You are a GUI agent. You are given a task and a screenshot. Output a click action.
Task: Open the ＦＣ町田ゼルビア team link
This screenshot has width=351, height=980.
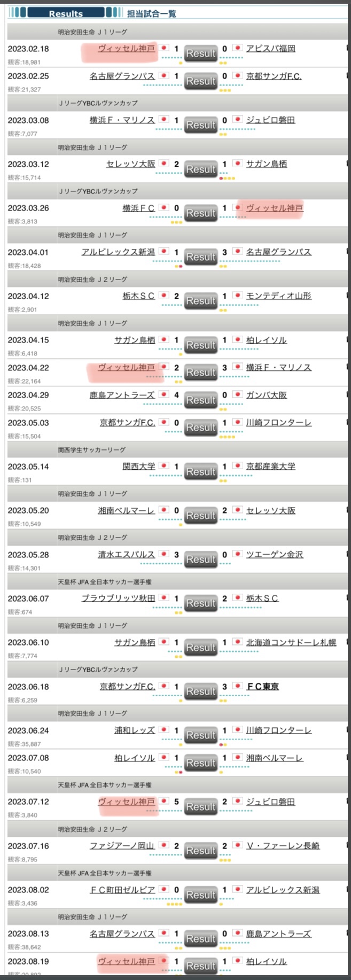[x=122, y=890]
